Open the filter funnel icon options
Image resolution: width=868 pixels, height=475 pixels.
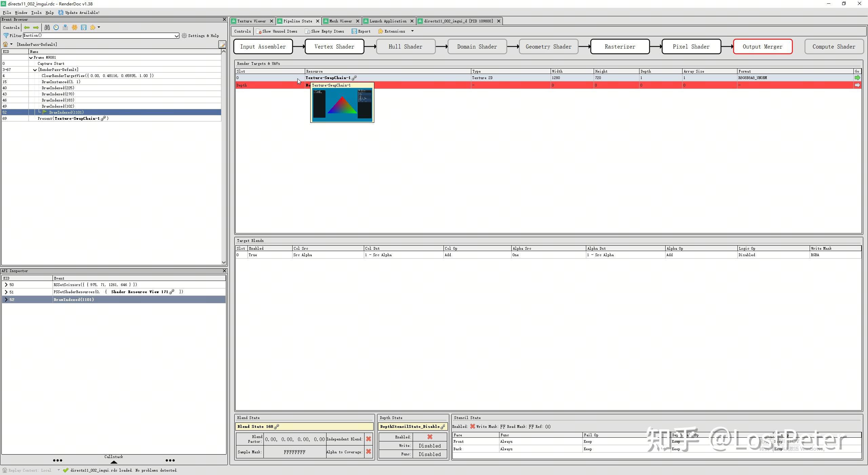tap(6, 35)
